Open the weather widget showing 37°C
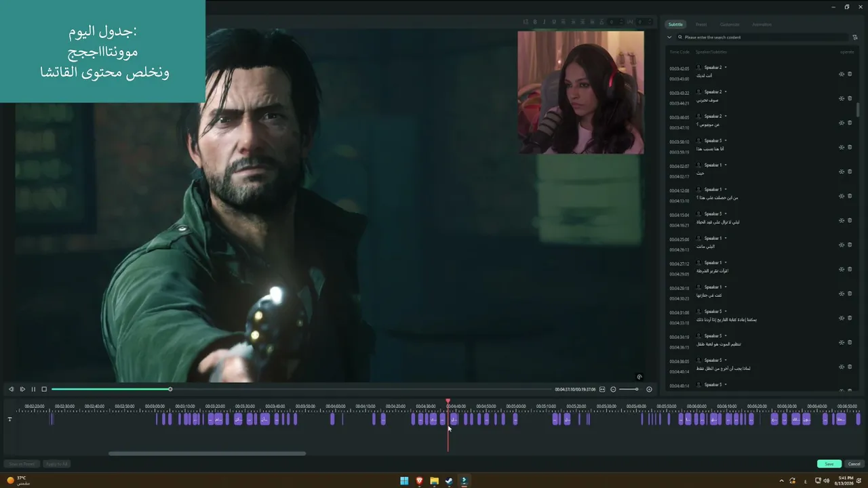The width and height of the screenshot is (868, 488). pyautogui.click(x=19, y=481)
